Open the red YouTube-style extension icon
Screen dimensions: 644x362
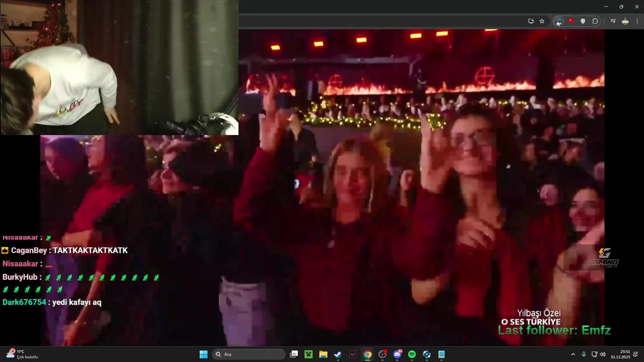pos(571,21)
